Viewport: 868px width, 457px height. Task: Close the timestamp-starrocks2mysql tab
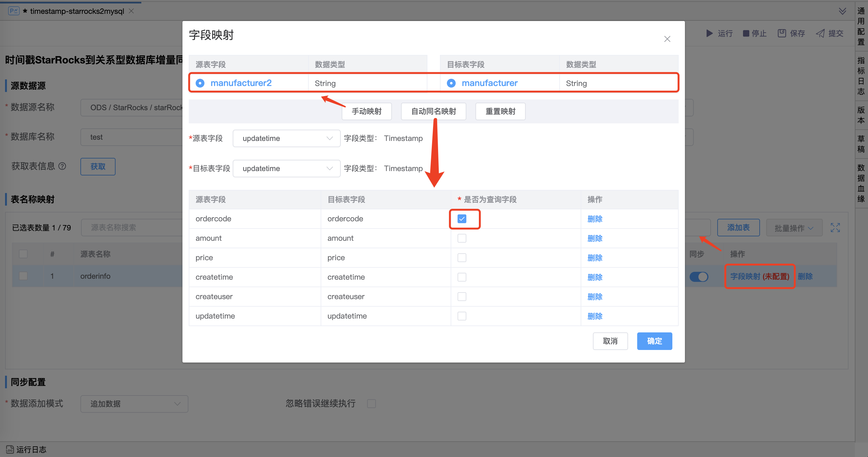[131, 11]
